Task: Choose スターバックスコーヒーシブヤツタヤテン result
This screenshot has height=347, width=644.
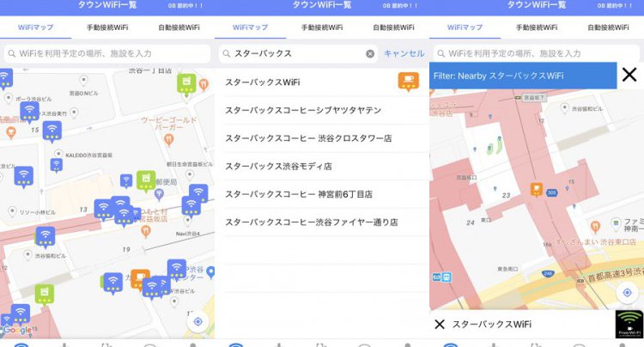Action: point(322,110)
